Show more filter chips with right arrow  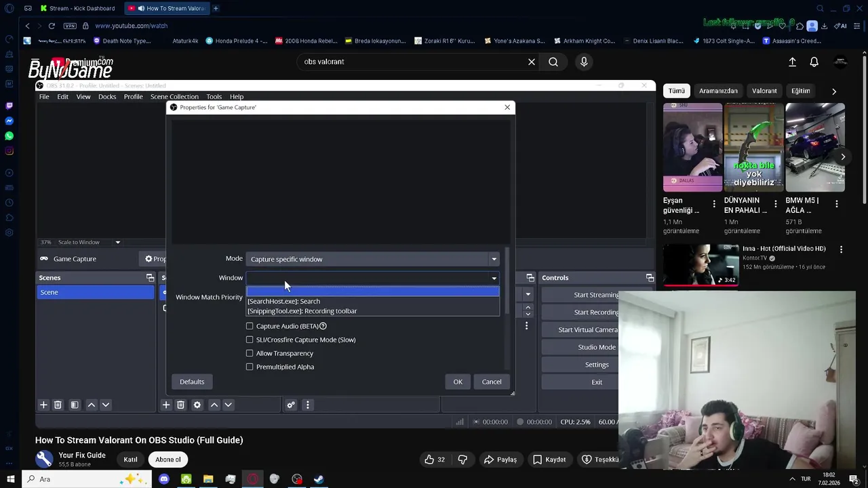[834, 91]
